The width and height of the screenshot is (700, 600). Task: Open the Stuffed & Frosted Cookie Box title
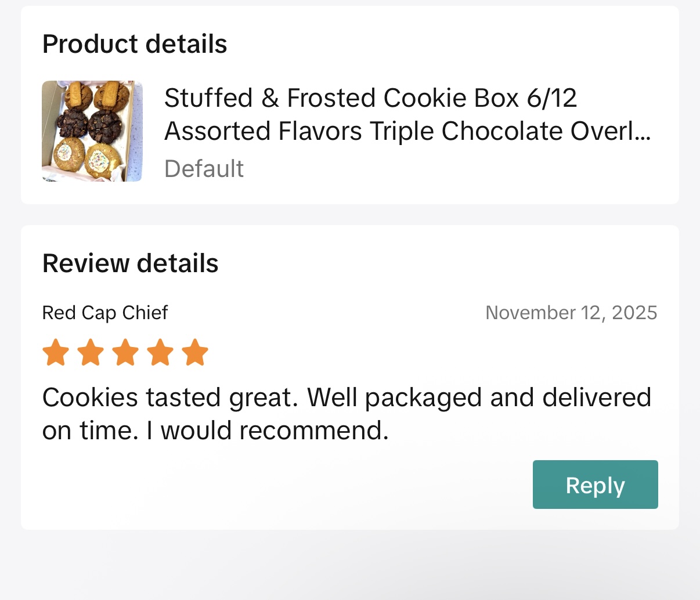click(x=370, y=98)
